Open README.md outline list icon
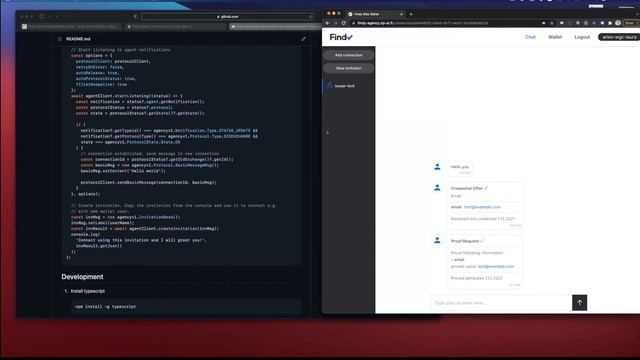 click(60, 39)
